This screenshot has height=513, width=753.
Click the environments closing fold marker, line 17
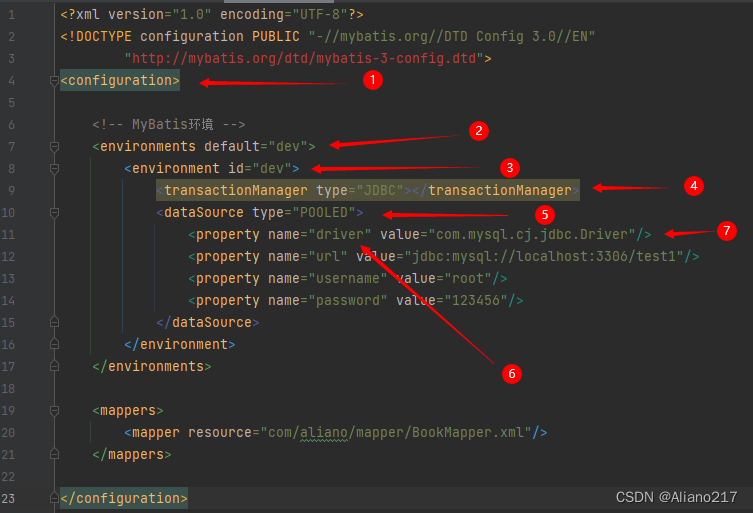(54, 366)
